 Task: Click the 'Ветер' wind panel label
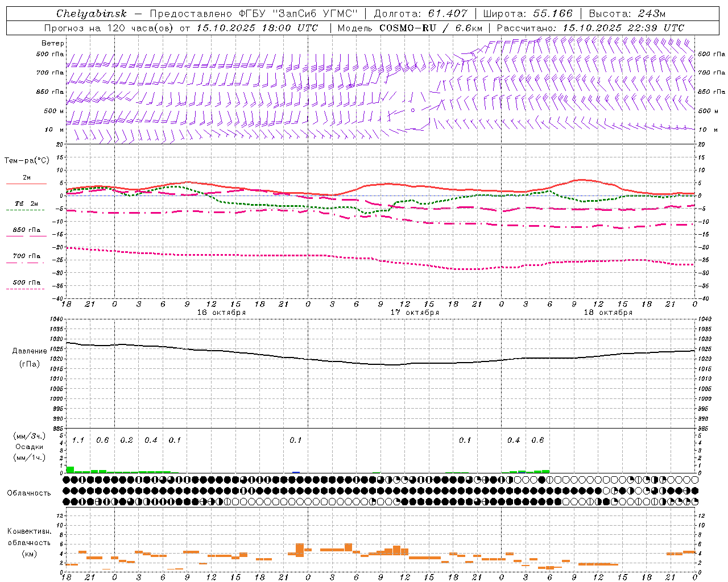[53, 43]
